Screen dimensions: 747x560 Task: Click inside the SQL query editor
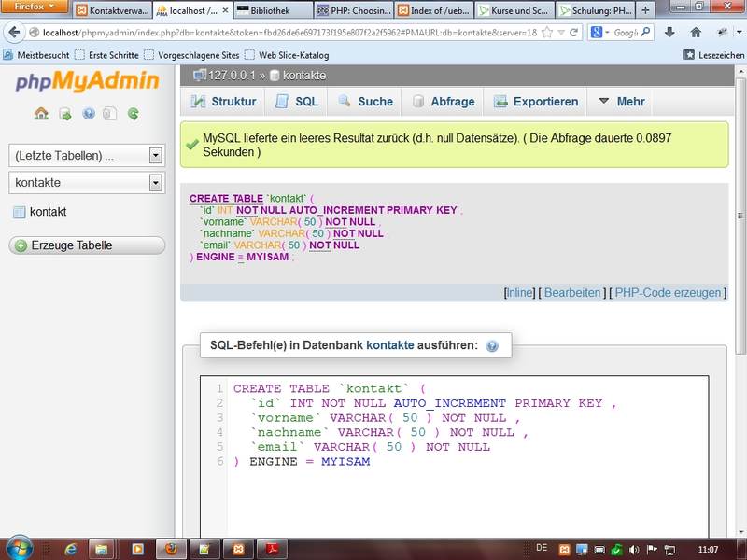click(467, 495)
